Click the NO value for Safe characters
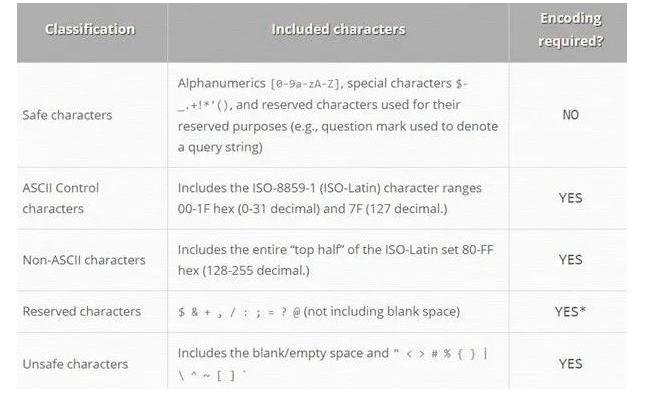Screen dimensions: 647x402 click(x=571, y=115)
